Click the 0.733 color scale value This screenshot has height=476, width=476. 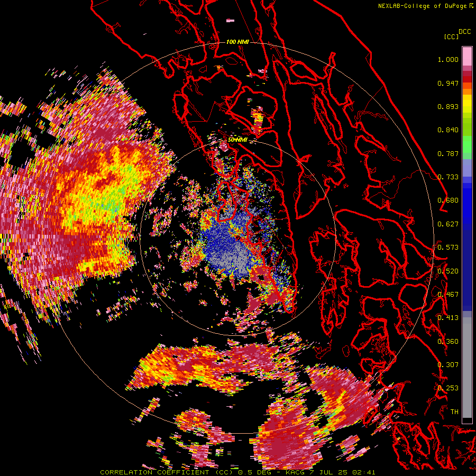pos(448,177)
